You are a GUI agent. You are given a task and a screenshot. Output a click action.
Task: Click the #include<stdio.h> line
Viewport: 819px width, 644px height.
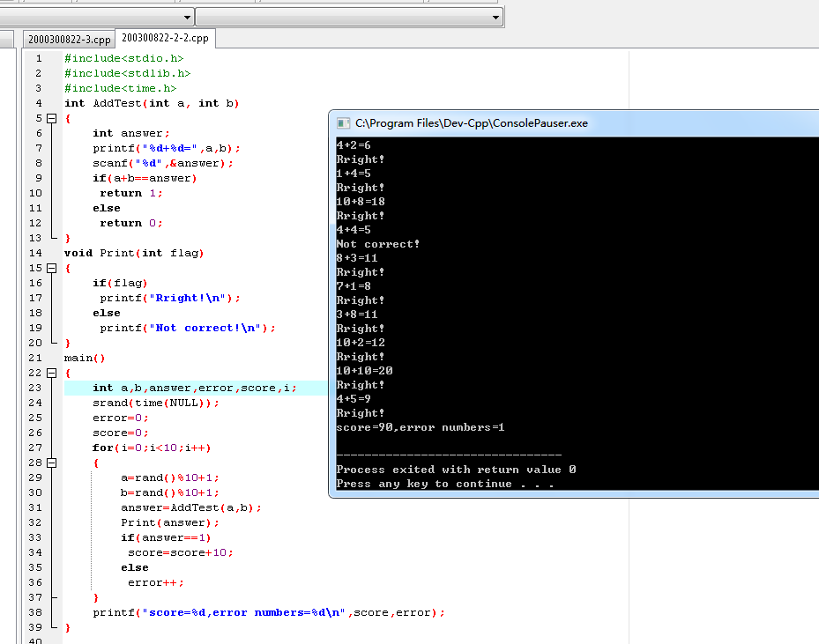123,58
